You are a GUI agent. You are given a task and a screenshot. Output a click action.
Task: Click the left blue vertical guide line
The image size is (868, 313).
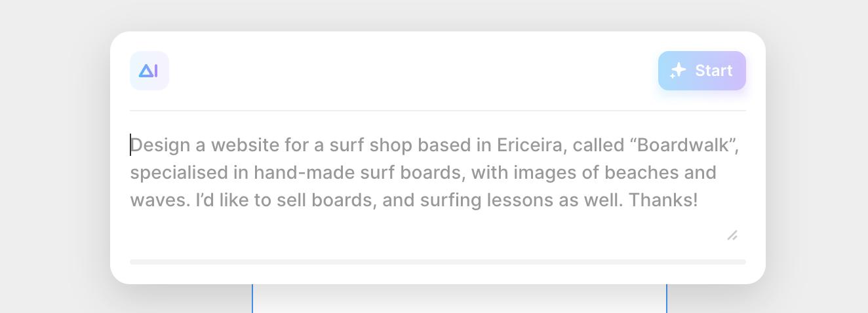click(252, 299)
